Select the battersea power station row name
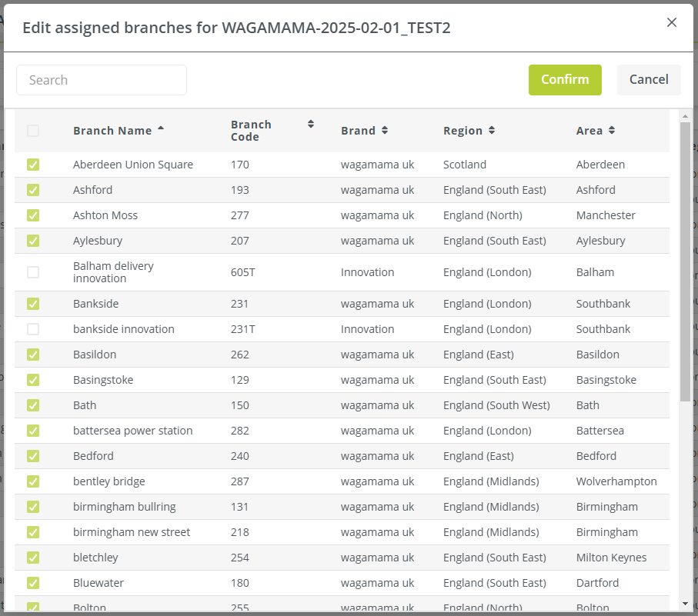This screenshot has width=698, height=616. point(132,431)
